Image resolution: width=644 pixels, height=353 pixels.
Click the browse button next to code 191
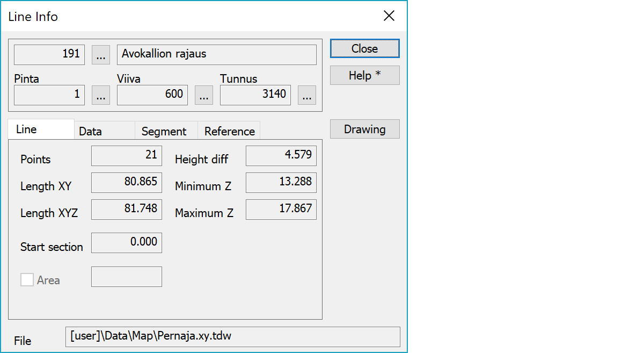(x=101, y=55)
